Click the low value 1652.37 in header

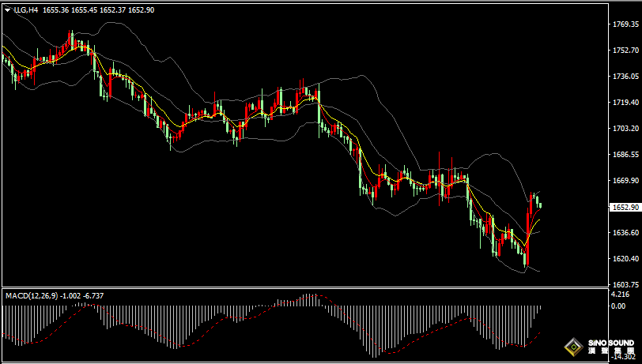coord(112,10)
